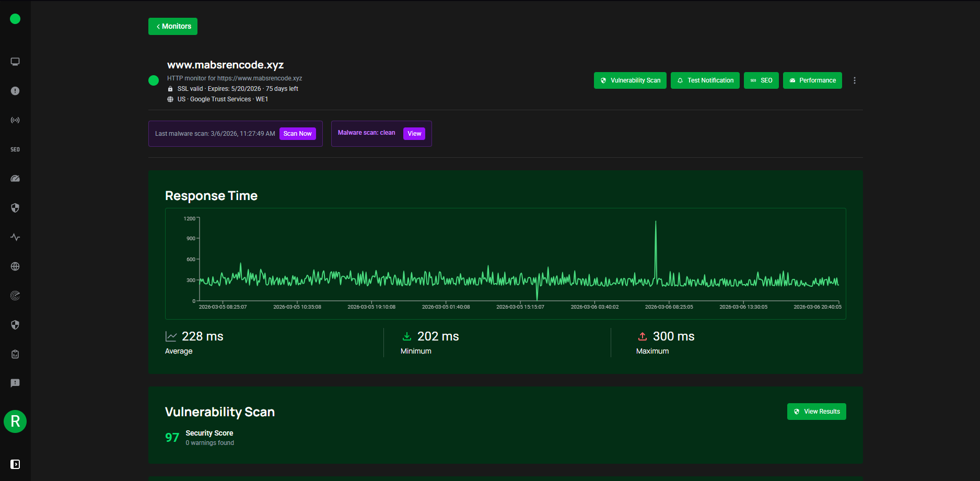
Task: Open the feedback chat icon in sidebar
Action: tap(15, 383)
